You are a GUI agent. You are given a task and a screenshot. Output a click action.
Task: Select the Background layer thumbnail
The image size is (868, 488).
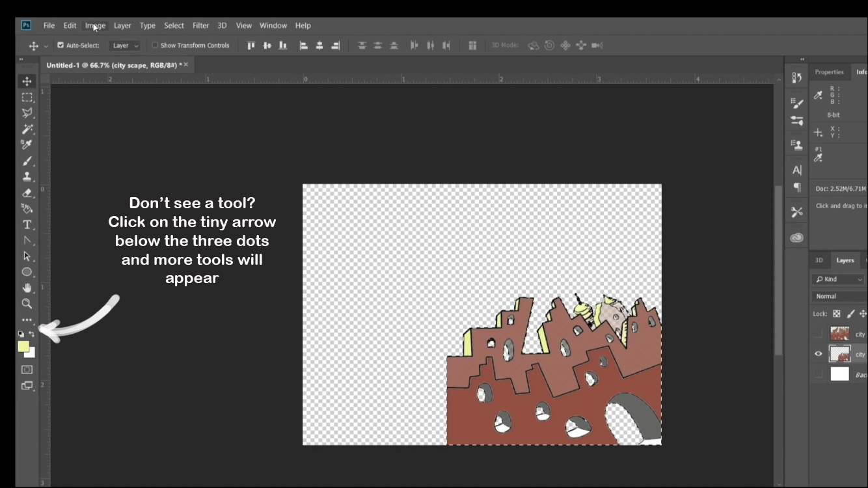point(839,374)
